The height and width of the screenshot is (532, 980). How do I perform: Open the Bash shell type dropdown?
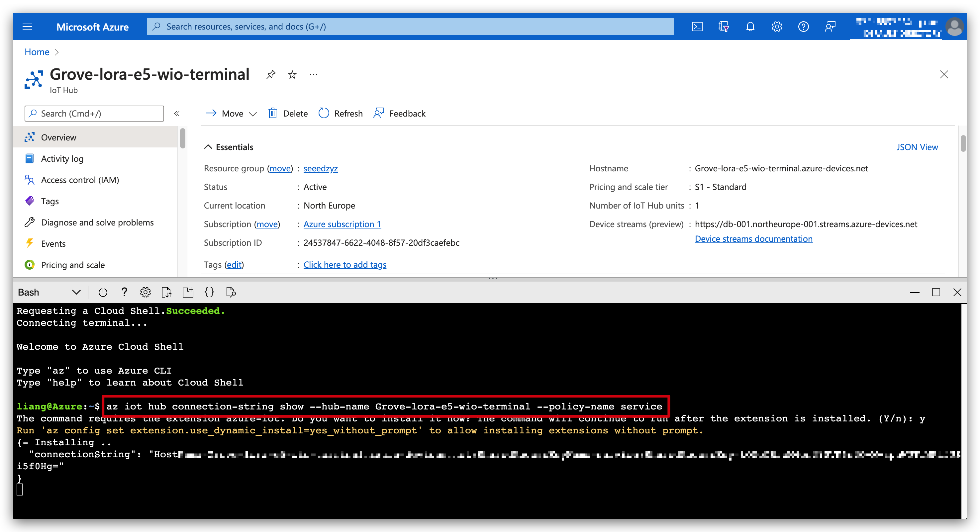(x=49, y=292)
